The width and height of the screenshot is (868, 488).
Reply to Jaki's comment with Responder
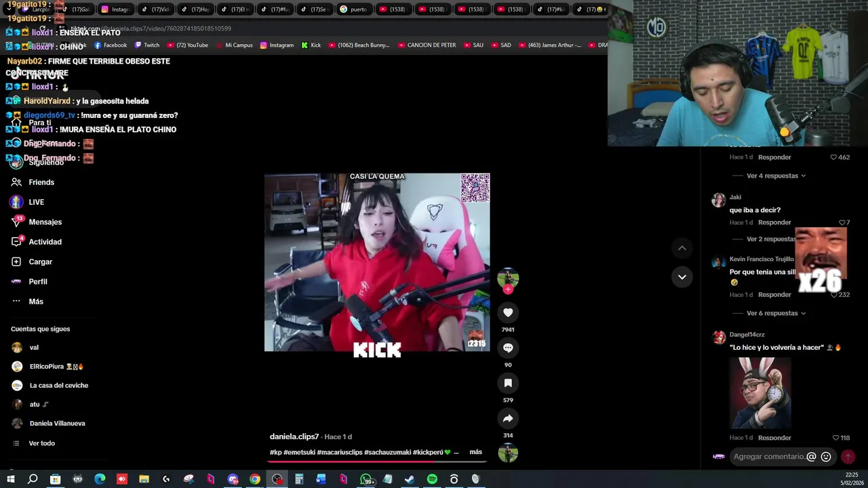pyautogui.click(x=774, y=222)
